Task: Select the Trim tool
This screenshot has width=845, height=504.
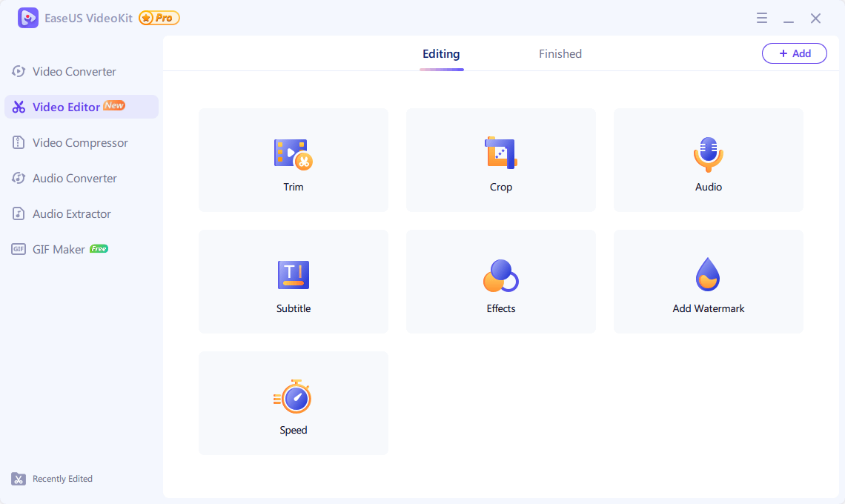Action: coord(293,159)
